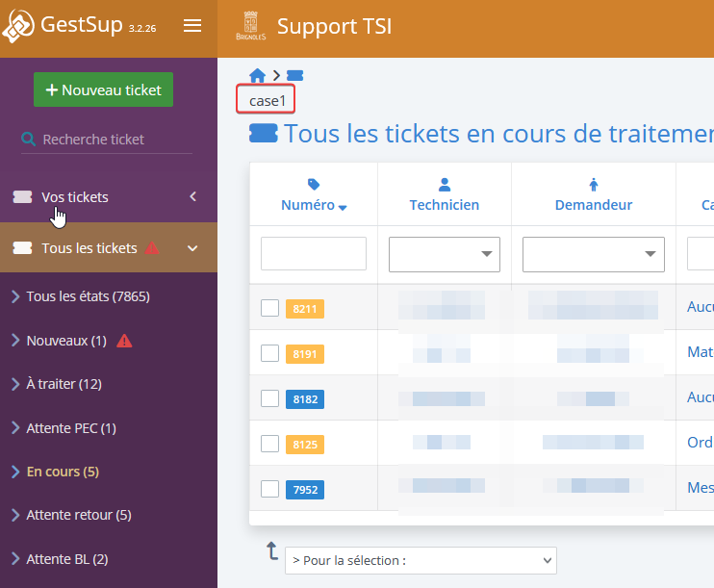Go to home via breadcrumb house icon
The image size is (714, 588).
pyautogui.click(x=257, y=75)
